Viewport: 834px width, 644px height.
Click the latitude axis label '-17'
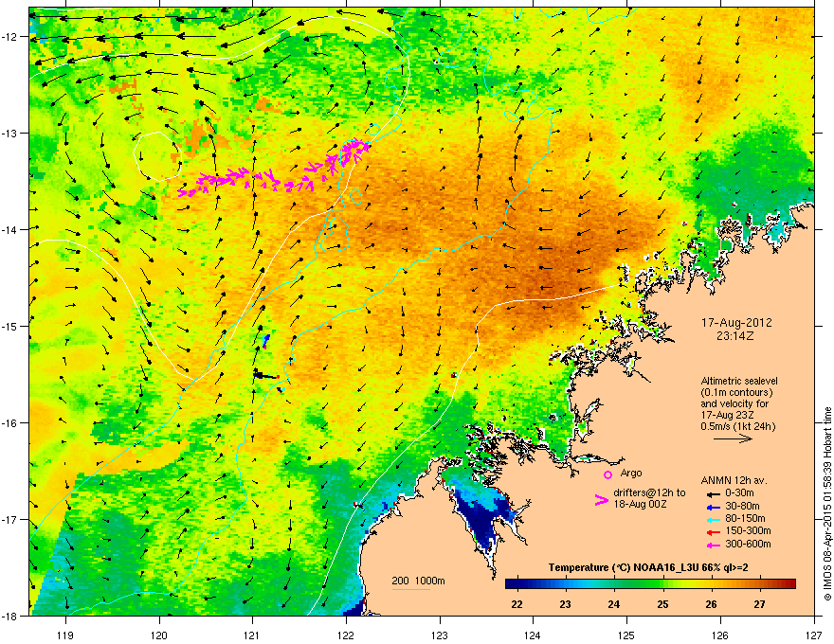coord(9,519)
